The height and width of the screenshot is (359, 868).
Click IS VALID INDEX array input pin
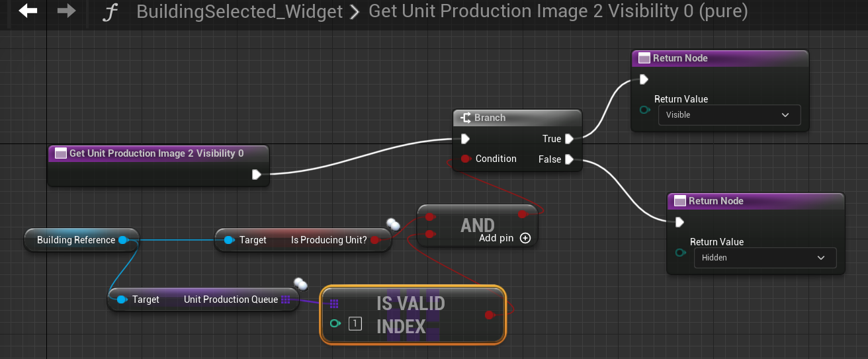[334, 304]
